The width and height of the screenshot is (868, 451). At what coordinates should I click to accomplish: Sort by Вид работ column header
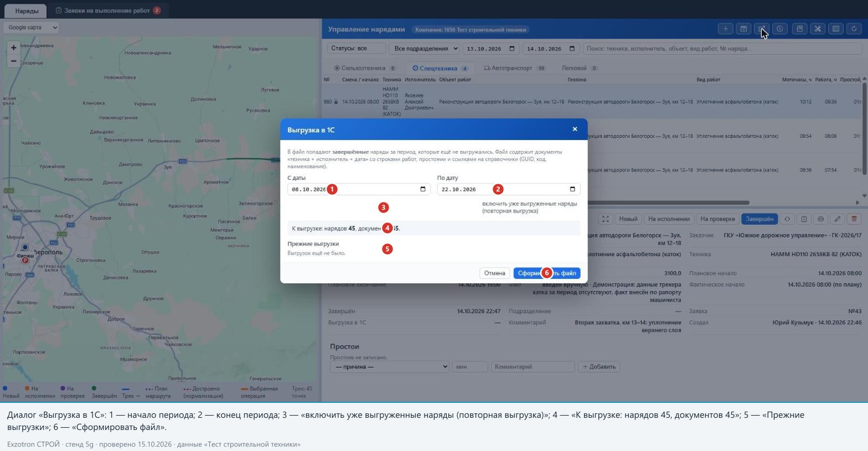[708, 80]
